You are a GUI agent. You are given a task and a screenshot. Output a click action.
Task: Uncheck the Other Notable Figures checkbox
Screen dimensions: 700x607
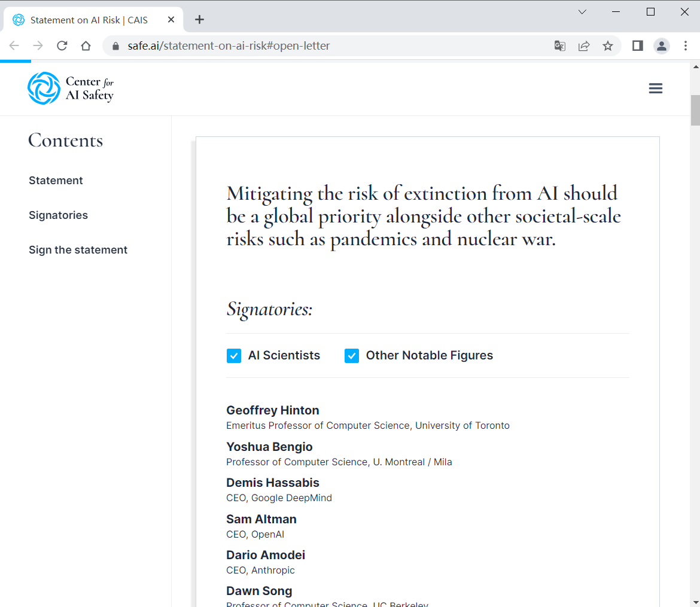[352, 356]
